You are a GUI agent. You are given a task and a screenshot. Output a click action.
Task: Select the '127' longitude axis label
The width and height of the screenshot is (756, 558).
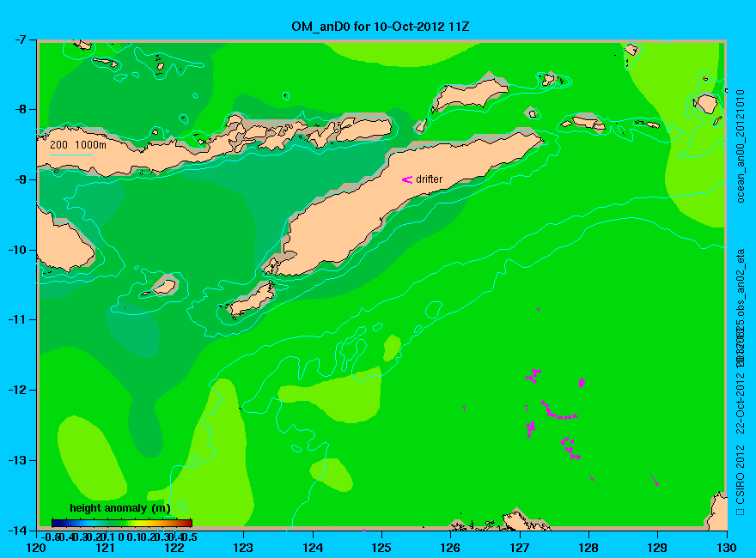pyautogui.click(x=520, y=548)
